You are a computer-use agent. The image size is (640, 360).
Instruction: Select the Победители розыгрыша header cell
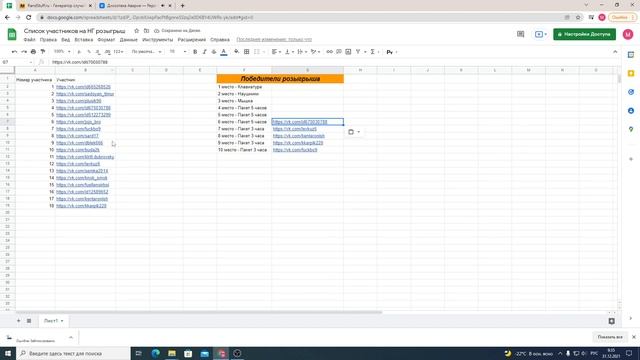tap(280, 79)
